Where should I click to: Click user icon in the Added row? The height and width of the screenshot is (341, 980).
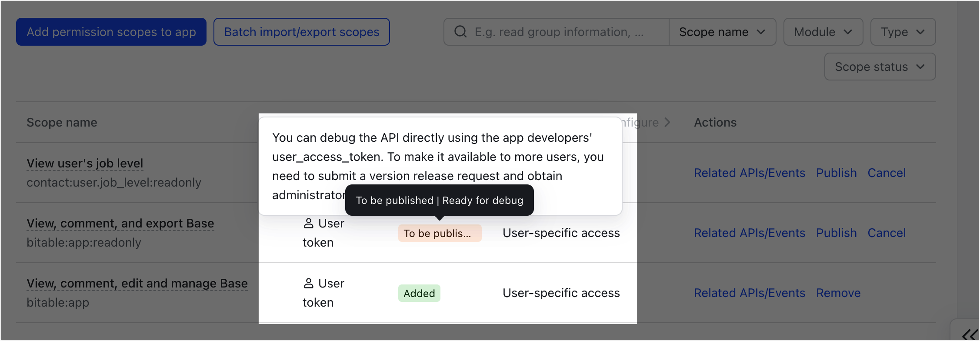(x=308, y=284)
